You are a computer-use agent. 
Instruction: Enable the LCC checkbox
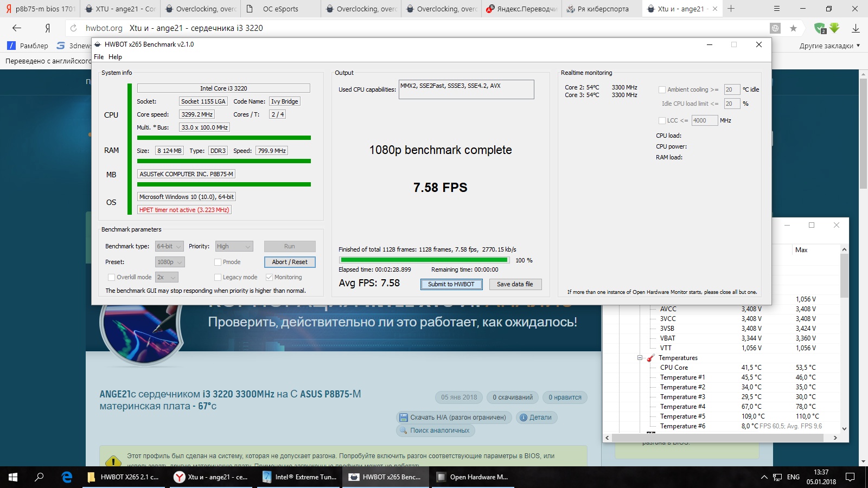click(662, 120)
